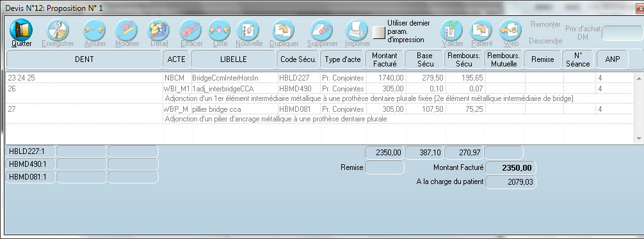
Task: Open the Patient folder icon
Action: click(481, 30)
